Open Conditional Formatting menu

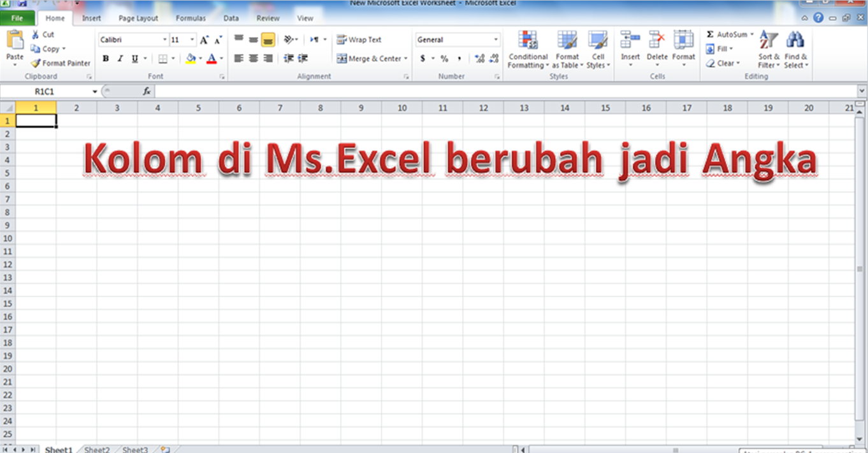528,50
